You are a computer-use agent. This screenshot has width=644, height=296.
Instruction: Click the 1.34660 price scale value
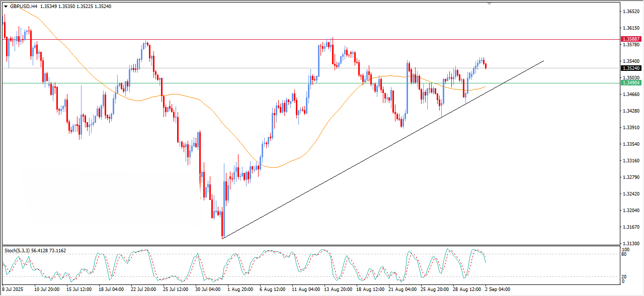click(631, 94)
